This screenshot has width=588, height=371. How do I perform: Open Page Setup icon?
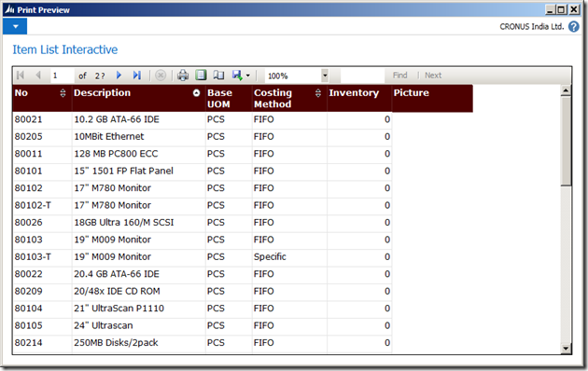coord(218,76)
